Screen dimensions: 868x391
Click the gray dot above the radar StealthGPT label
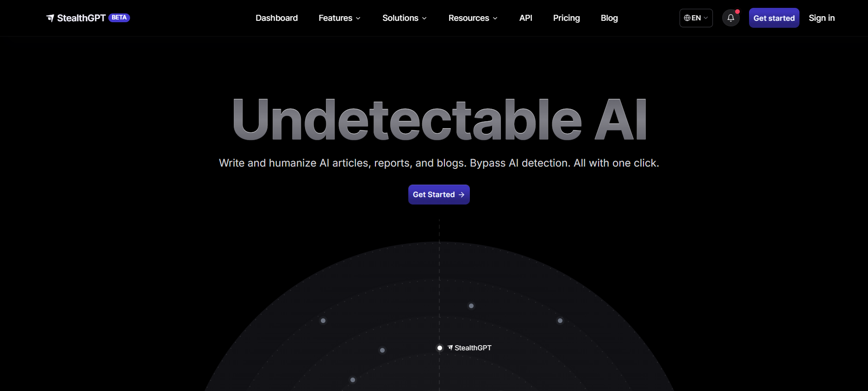tap(471, 306)
